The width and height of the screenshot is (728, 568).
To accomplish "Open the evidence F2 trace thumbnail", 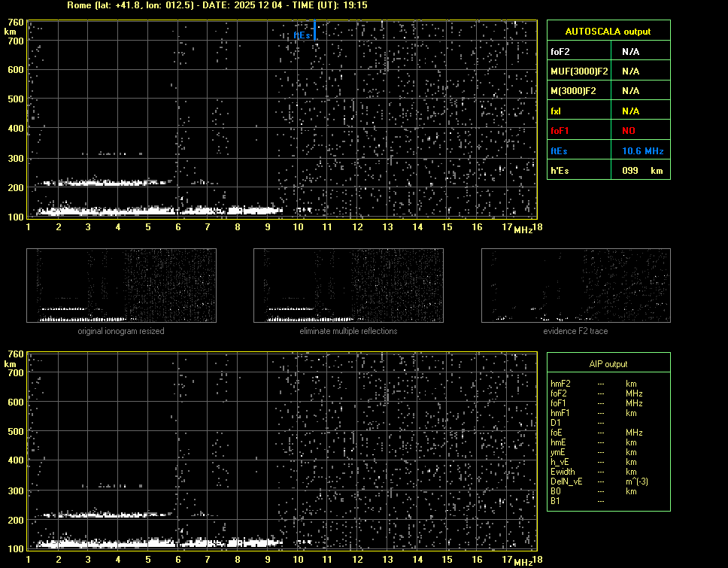I will [x=575, y=286].
